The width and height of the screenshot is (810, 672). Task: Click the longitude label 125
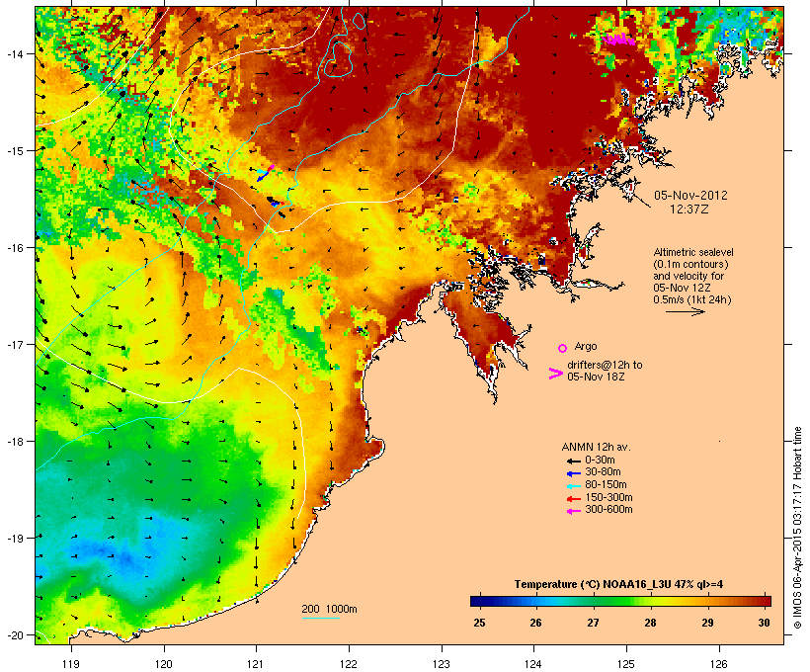tap(626, 664)
